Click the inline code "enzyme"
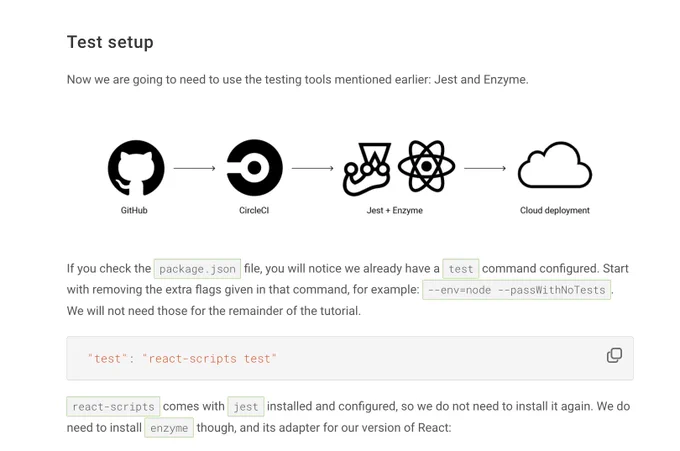Viewport: 680px width, 451px height. (169, 428)
